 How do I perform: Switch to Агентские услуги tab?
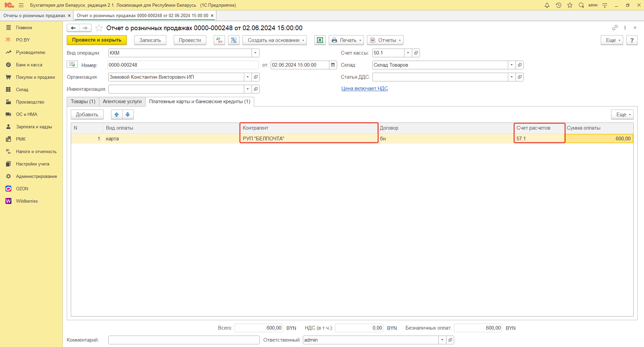(122, 101)
